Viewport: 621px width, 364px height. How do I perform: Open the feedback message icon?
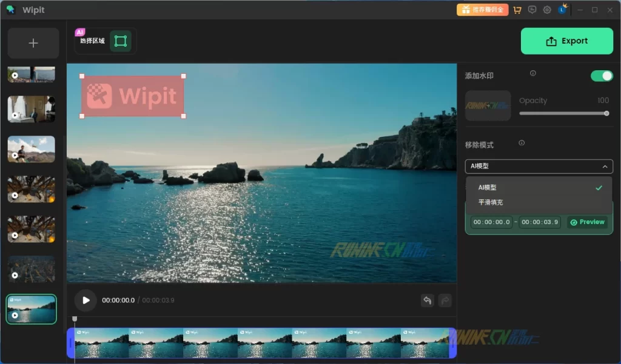(532, 10)
